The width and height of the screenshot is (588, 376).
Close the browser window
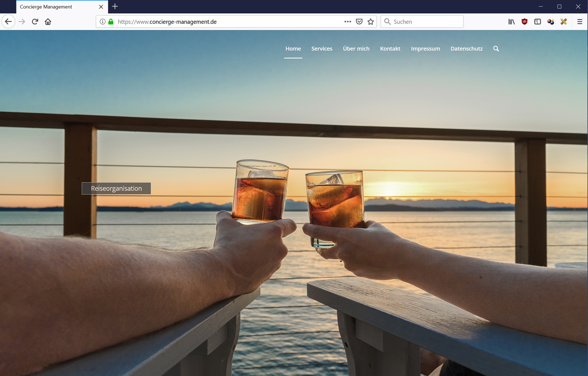coord(578,7)
